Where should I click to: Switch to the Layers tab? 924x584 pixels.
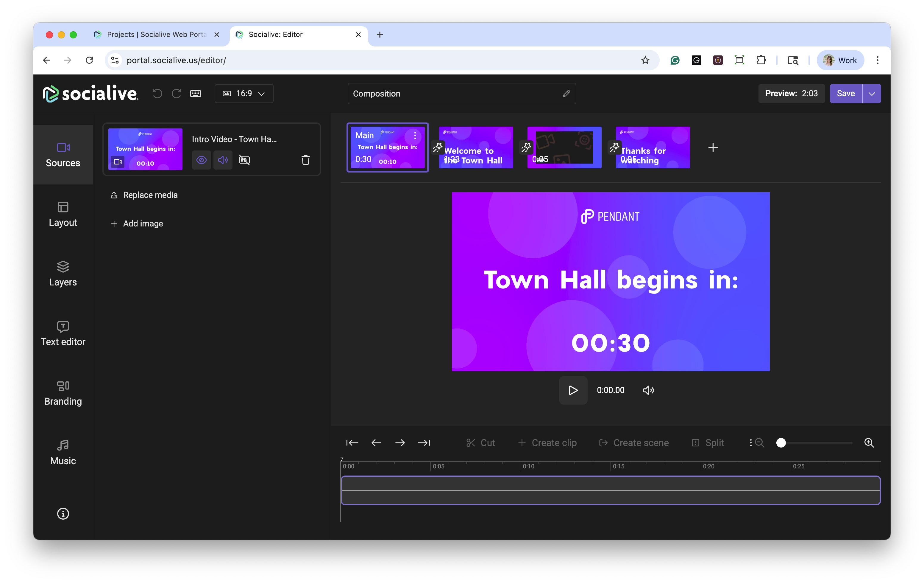(63, 274)
